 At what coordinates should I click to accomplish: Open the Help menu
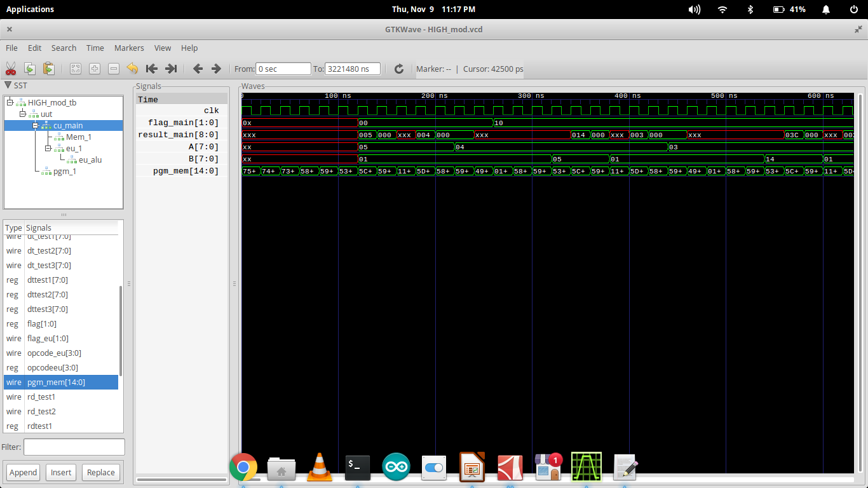pyautogui.click(x=189, y=48)
